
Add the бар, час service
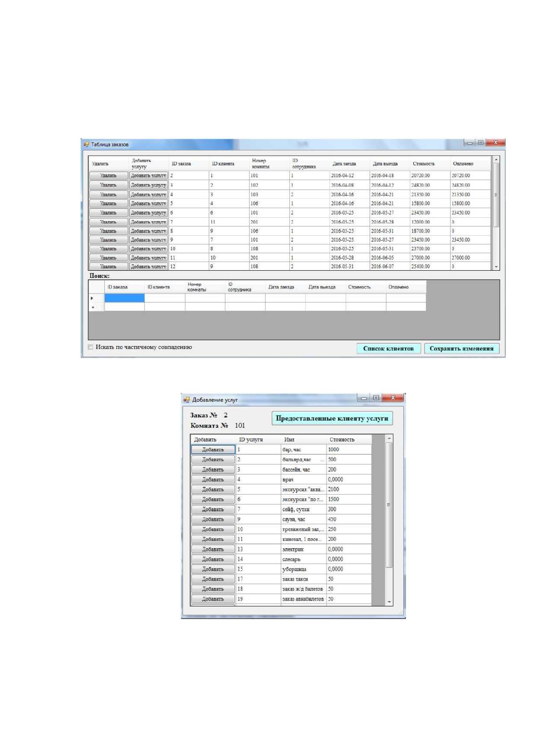click(x=213, y=449)
